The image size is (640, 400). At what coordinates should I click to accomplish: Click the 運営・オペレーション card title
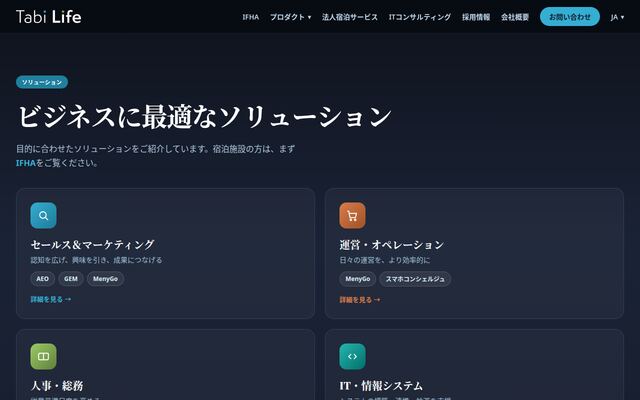tap(391, 244)
